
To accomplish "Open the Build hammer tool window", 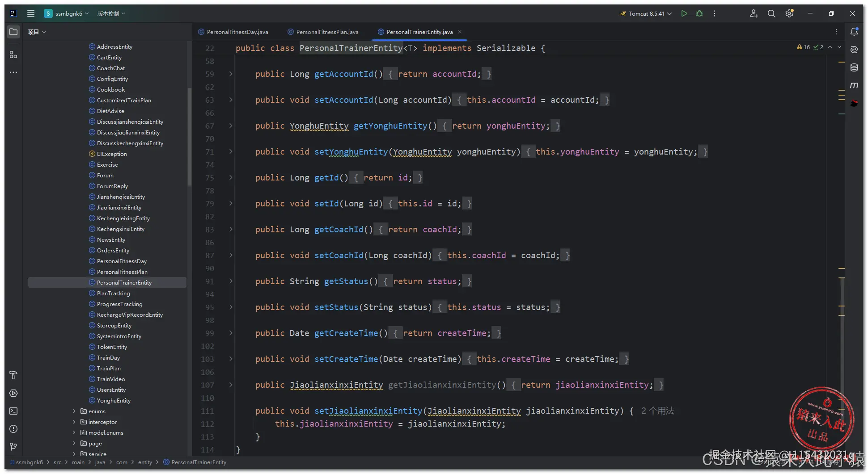I will [x=13, y=375].
